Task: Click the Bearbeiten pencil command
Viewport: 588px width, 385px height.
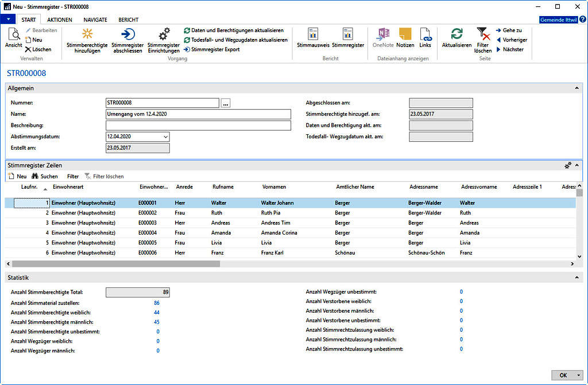Action: coord(41,30)
